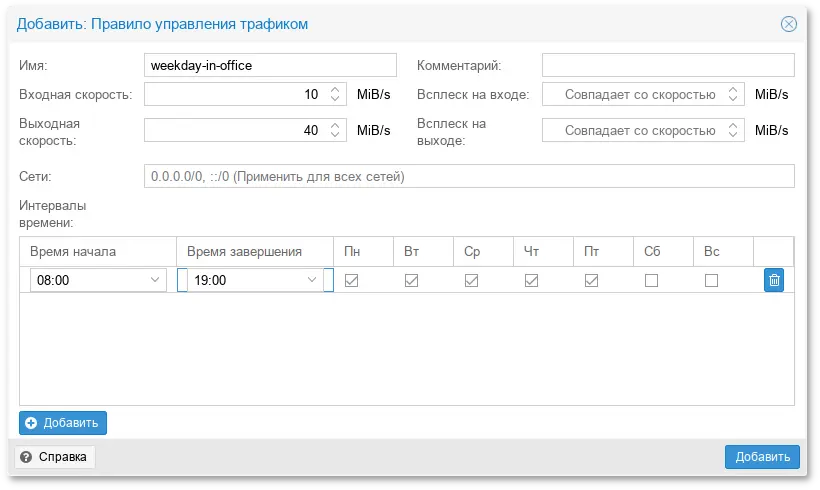This screenshot has height=490, width=820.
Task: Click the Пт column header
Action: click(603, 252)
